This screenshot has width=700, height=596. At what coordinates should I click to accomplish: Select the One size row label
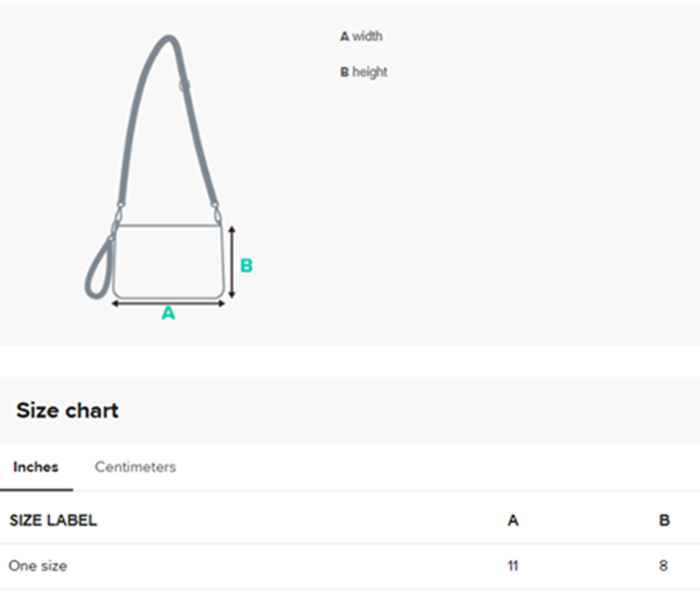tap(38, 566)
